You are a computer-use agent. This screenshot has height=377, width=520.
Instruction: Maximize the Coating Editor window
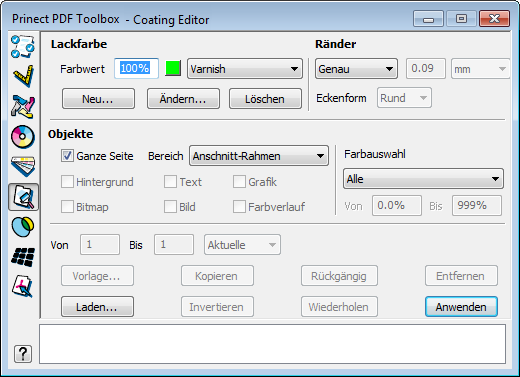pyautogui.click(x=461, y=19)
